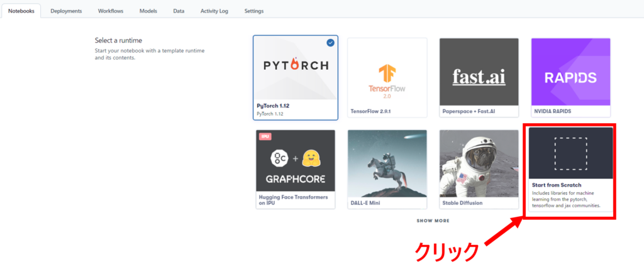Image resolution: width=644 pixels, height=279 pixels.
Task: Click the PyTorch 1.12 title label
Action: point(273,106)
